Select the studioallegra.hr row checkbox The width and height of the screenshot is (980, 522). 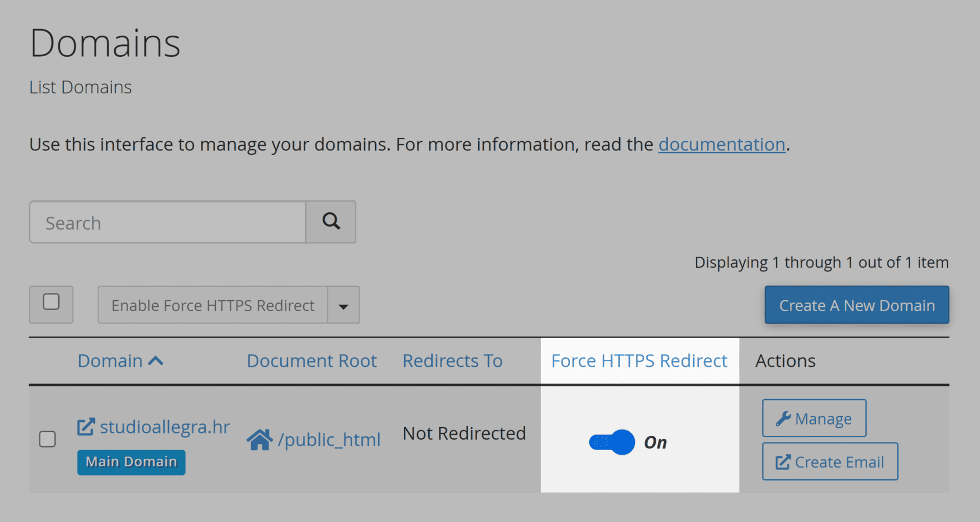coord(47,439)
